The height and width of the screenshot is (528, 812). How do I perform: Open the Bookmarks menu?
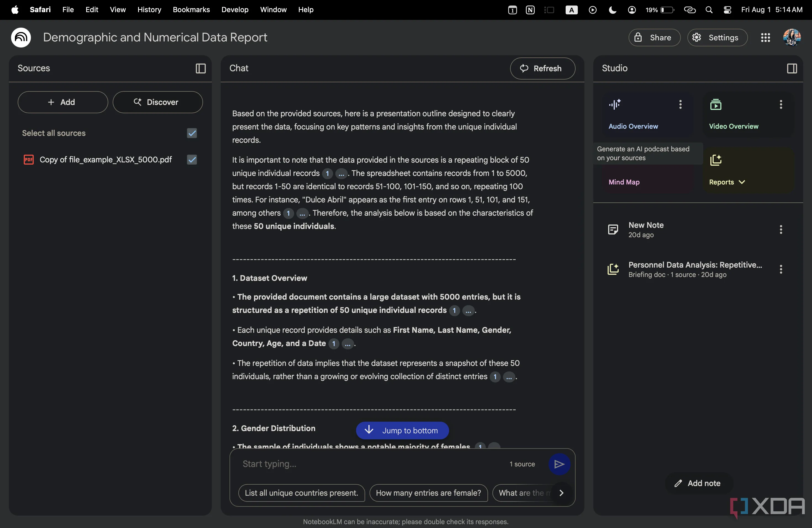(x=191, y=10)
